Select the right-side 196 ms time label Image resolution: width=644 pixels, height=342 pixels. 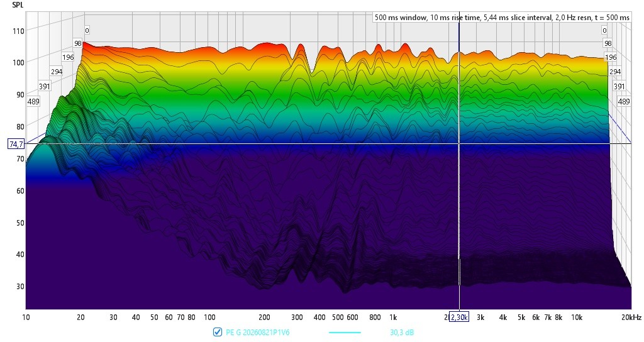[x=611, y=57]
